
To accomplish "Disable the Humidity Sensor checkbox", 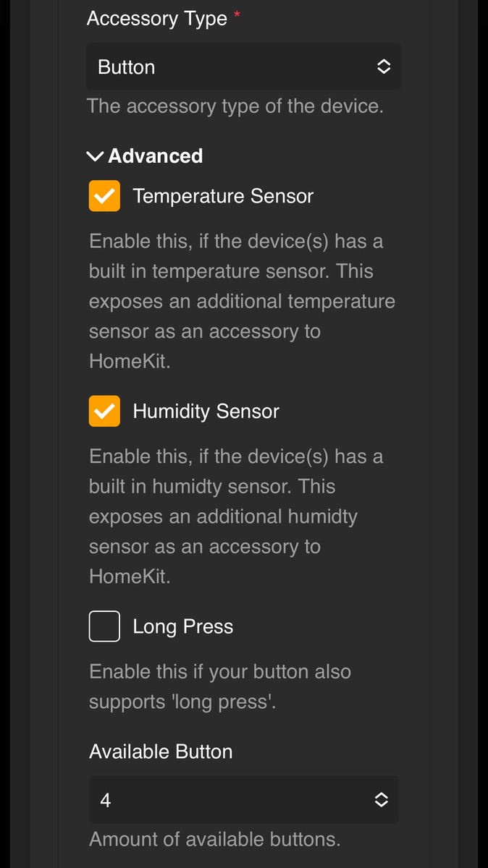I will coord(104,411).
